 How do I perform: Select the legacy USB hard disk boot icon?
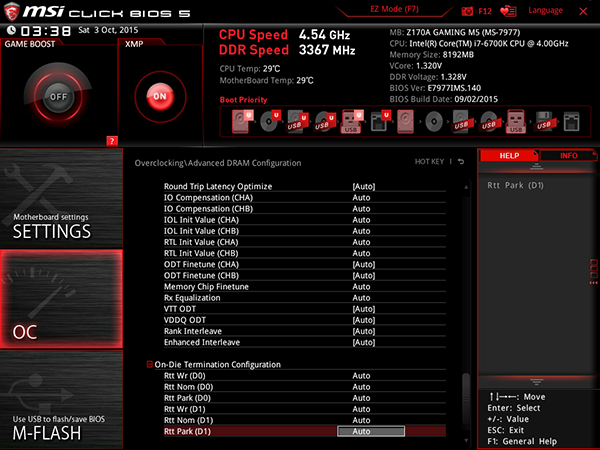pyautogui.click(x=462, y=121)
